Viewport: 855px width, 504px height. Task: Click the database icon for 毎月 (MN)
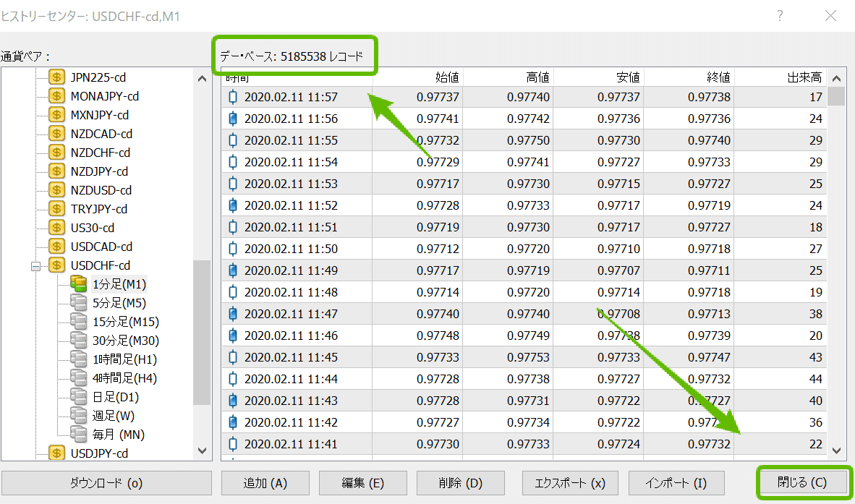79,435
